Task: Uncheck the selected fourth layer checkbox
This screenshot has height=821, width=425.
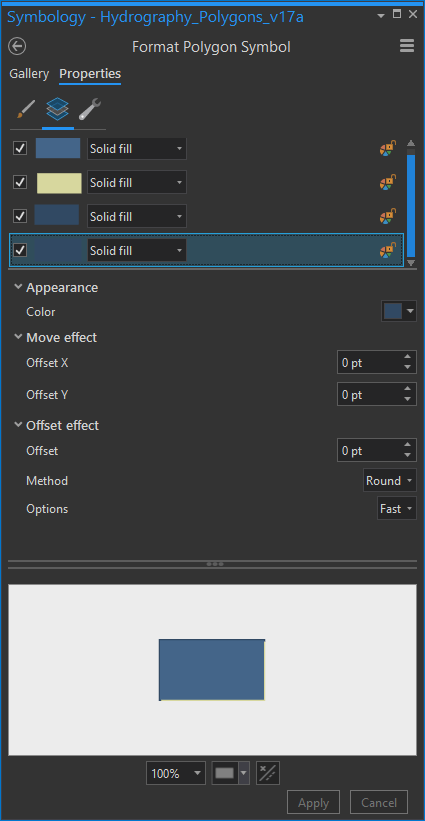Action: 20,251
